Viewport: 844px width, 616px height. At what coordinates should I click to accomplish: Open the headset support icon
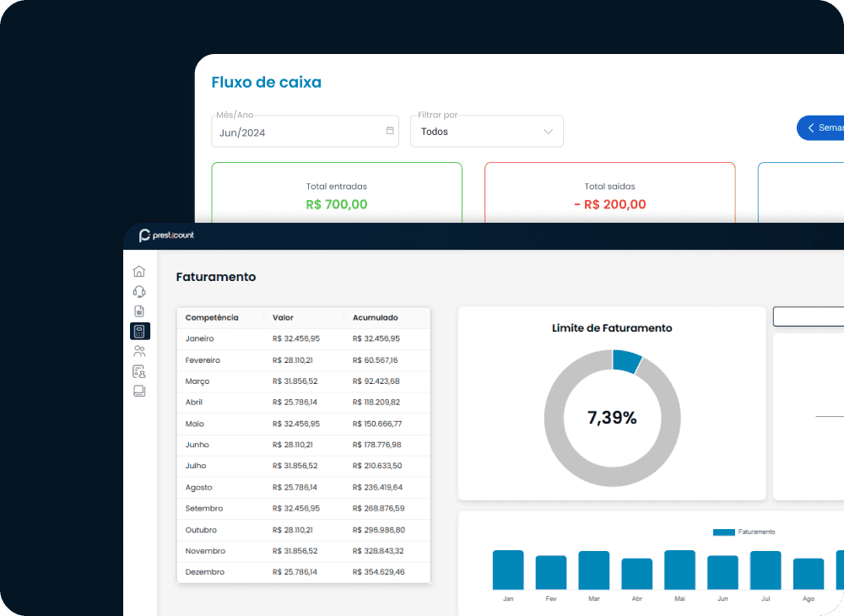click(139, 291)
